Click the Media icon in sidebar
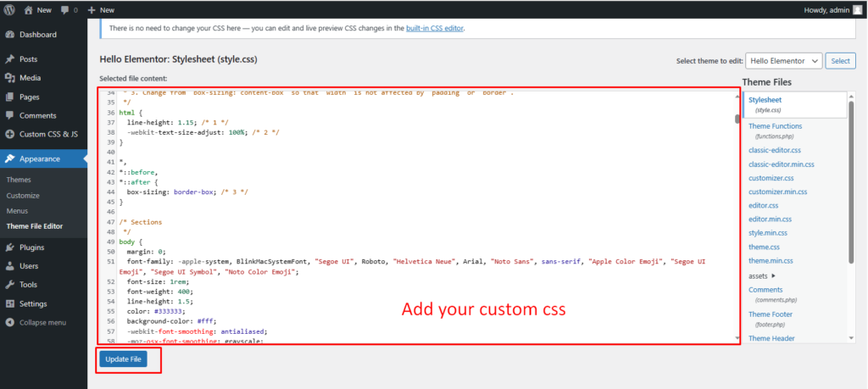868x389 pixels. pyautogui.click(x=9, y=78)
